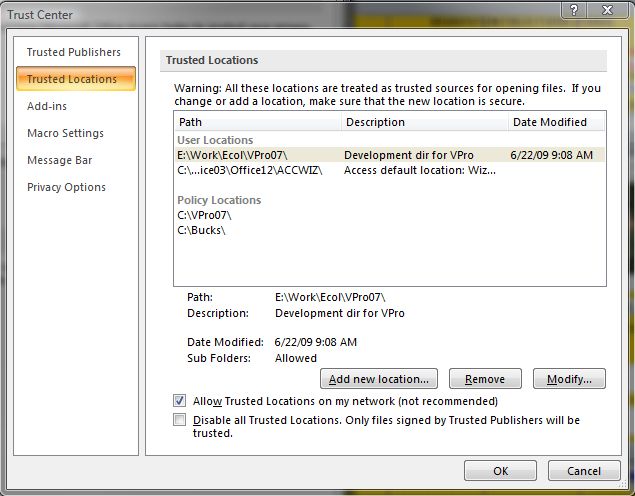Image resolution: width=635 pixels, height=496 pixels.
Task: Check Disable all Trusted Locations
Action: pos(179,419)
